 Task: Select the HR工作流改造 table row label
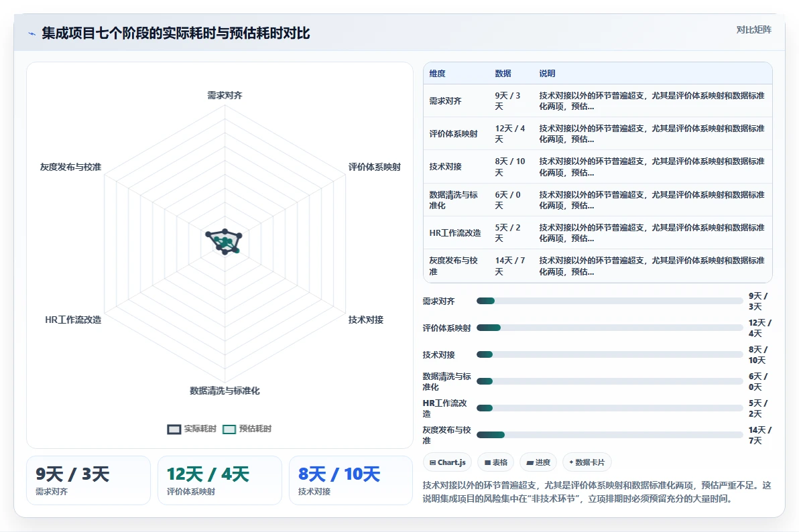(x=455, y=233)
